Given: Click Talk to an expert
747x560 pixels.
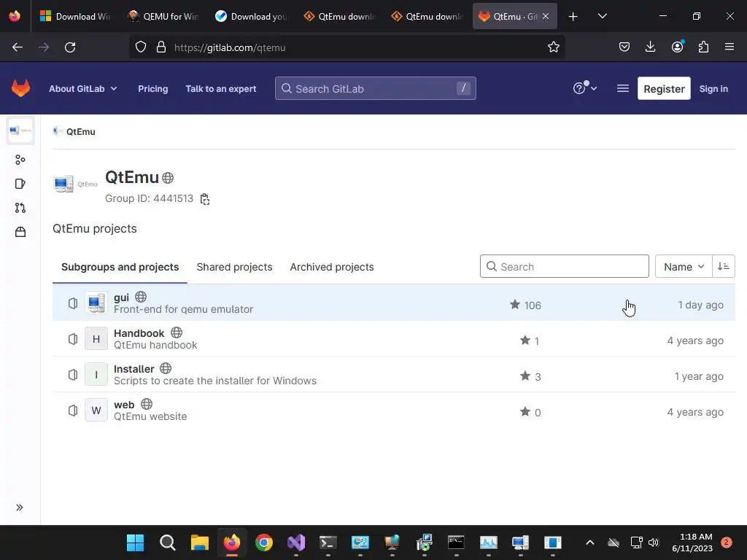Looking at the screenshot, I should [x=220, y=89].
